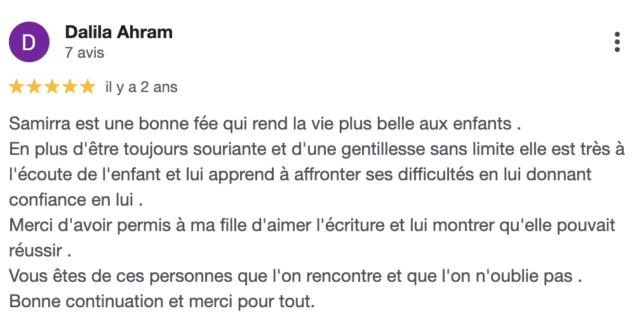Click the third gold rating star
This screenshot has width=644, height=325.
click(x=52, y=87)
